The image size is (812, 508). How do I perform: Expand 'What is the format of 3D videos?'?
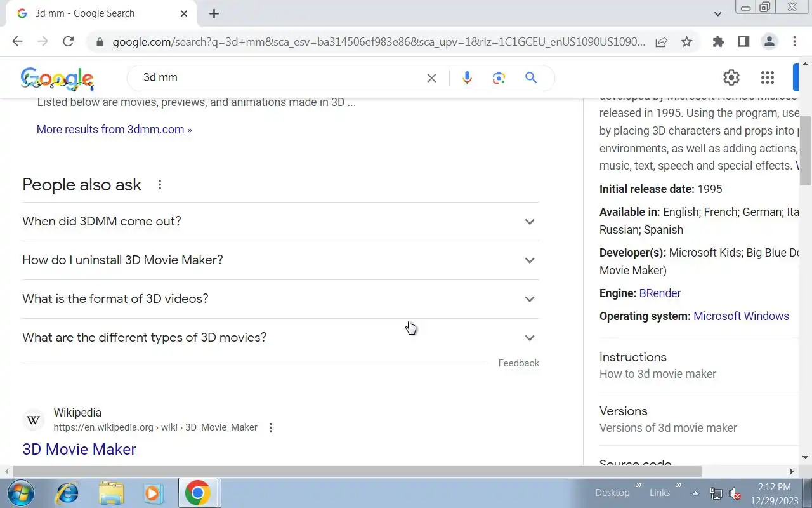pyautogui.click(x=280, y=299)
